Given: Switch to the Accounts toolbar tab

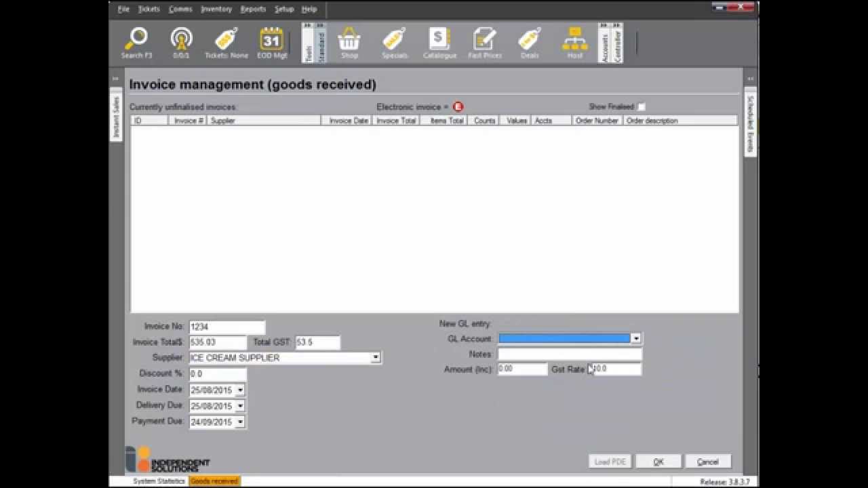Looking at the screenshot, I should coord(604,43).
